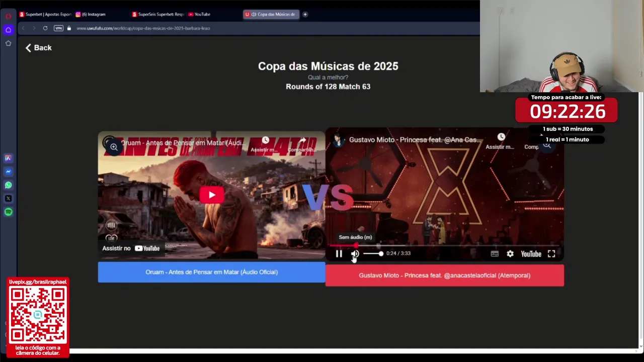Click the browser forward arrow
The width and height of the screenshot is (644, 362).
click(x=34, y=28)
